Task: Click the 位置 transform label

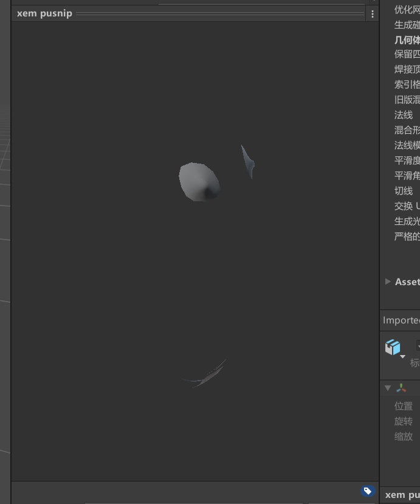Action: coord(404,406)
